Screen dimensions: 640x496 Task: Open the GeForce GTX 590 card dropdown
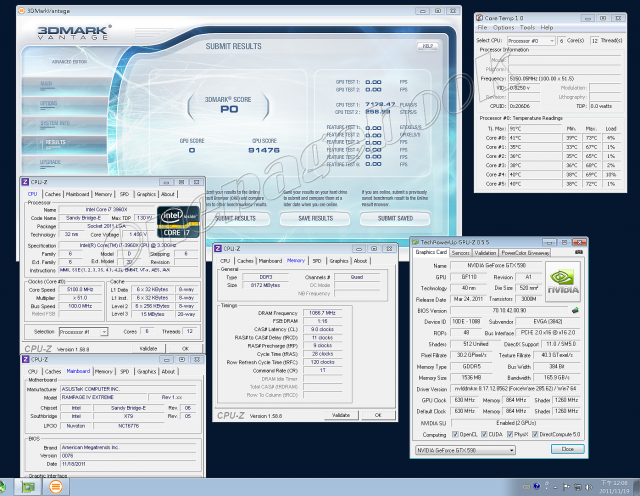coord(465,450)
